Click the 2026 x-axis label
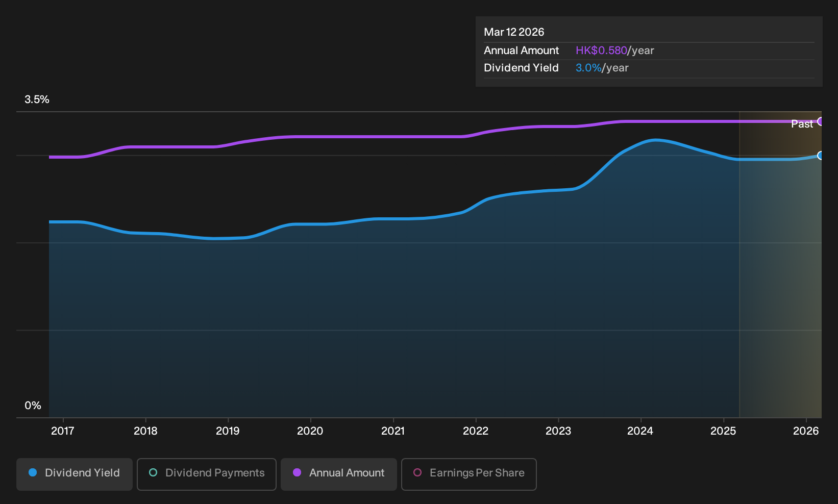Viewport: 838px width, 504px height. pos(806,431)
